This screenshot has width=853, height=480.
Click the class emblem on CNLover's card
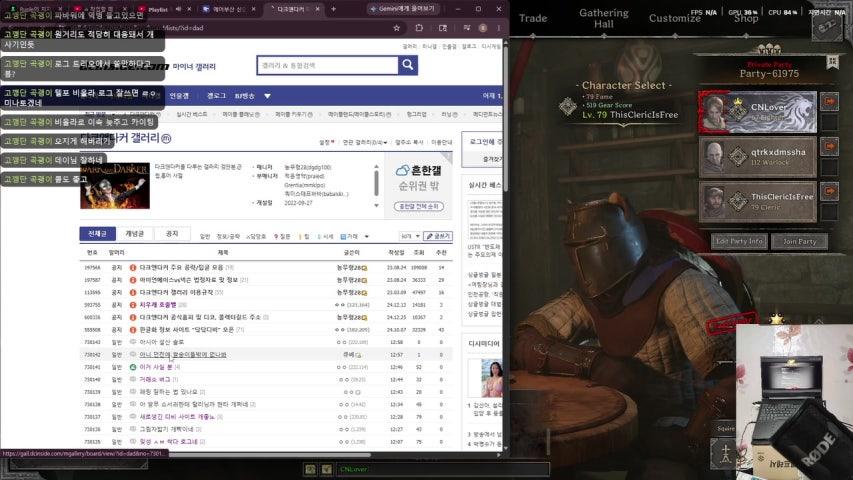738,112
